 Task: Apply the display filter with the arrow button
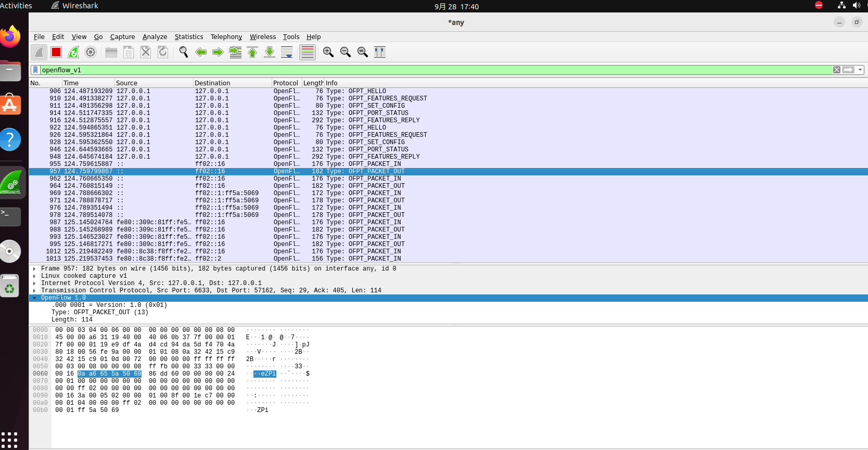tap(849, 70)
